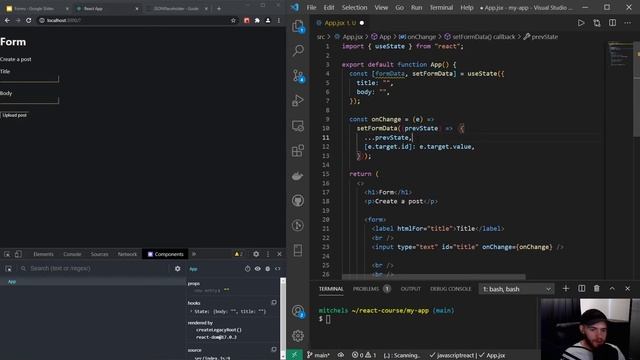Select the App.jsx editor tab
Image resolution: width=640 pixels, height=360 pixels.
click(x=340, y=23)
